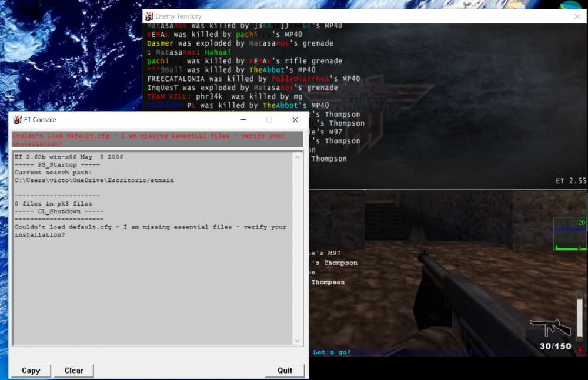Clear the ET Console log
The width and height of the screenshot is (588, 380).
pos(74,370)
